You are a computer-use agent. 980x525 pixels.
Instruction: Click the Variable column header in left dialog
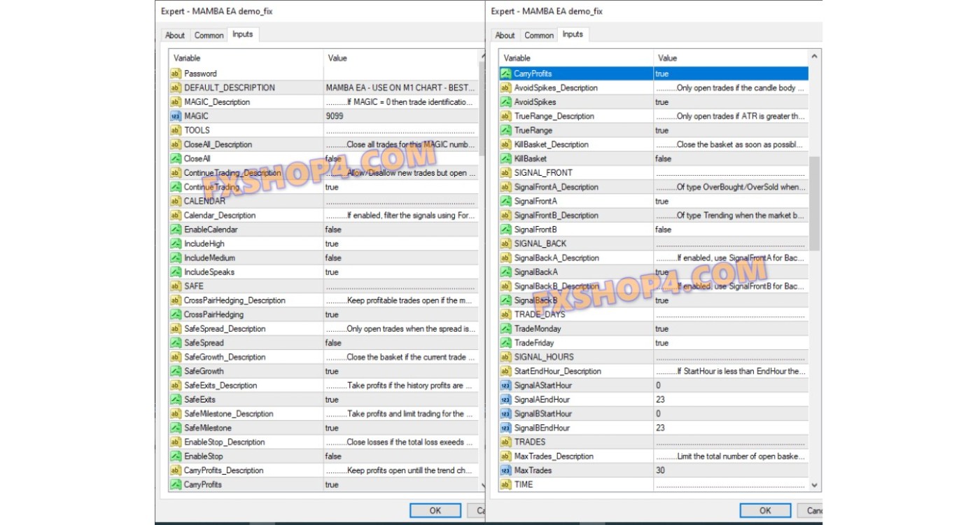coord(245,58)
